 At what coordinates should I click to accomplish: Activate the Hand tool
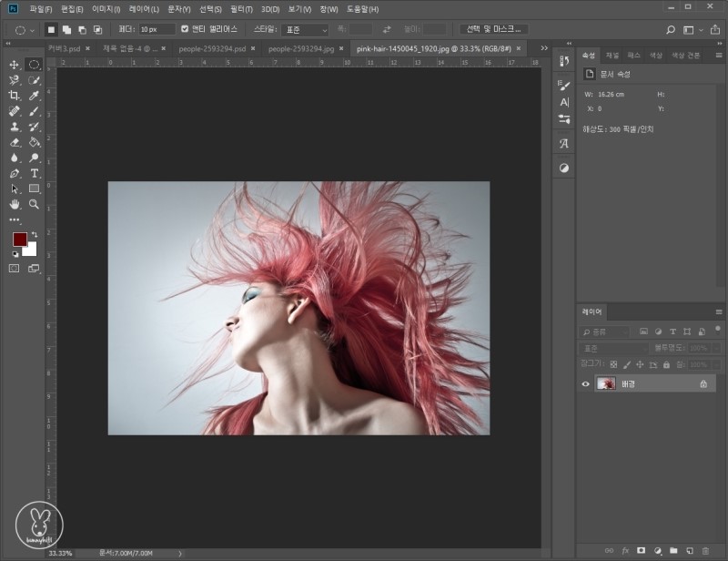(x=15, y=204)
